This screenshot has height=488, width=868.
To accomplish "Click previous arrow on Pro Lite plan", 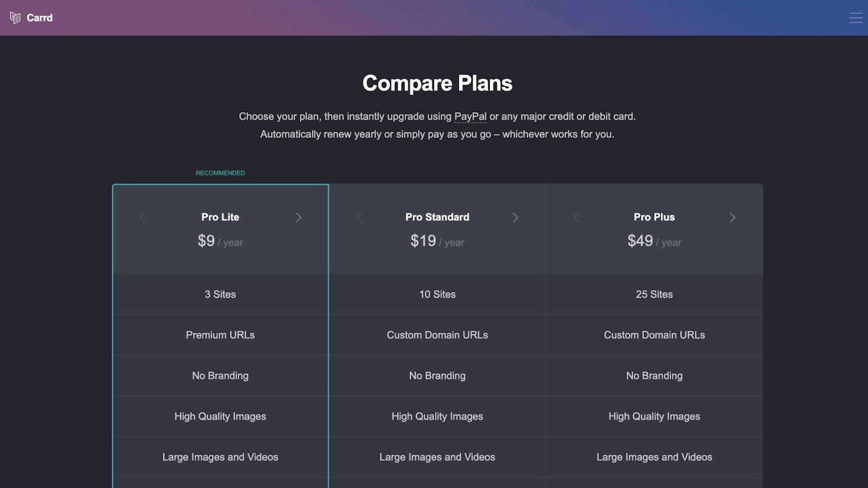I will [x=142, y=217].
